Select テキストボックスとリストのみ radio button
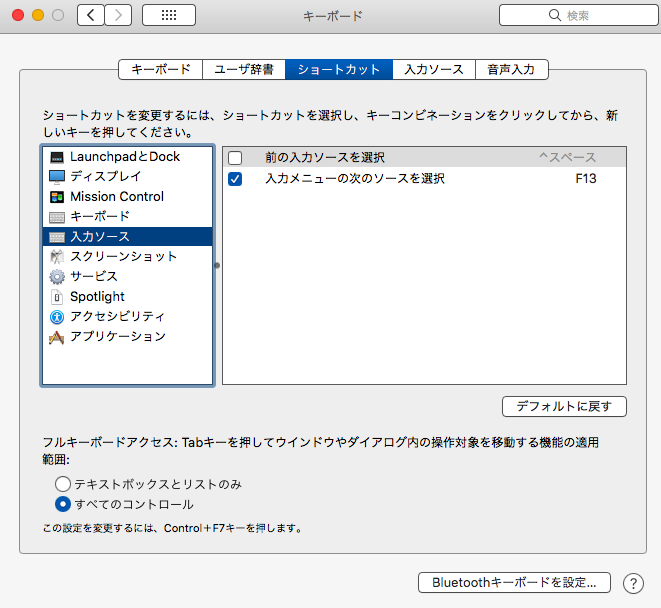Image resolution: width=661 pixels, height=608 pixels. click(63, 484)
